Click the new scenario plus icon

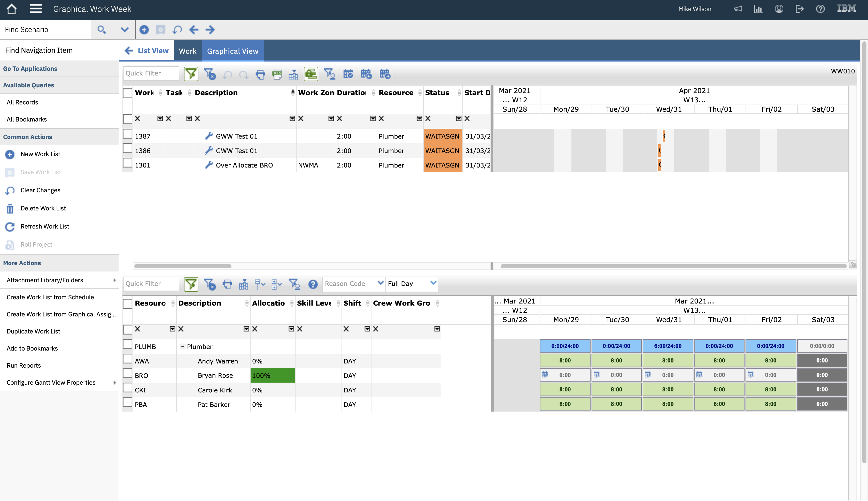144,29
